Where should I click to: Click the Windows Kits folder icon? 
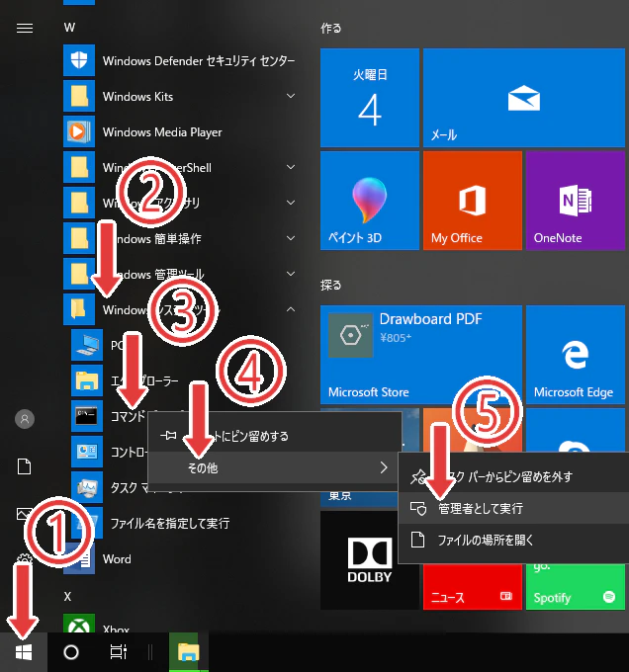[x=79, y=96]
